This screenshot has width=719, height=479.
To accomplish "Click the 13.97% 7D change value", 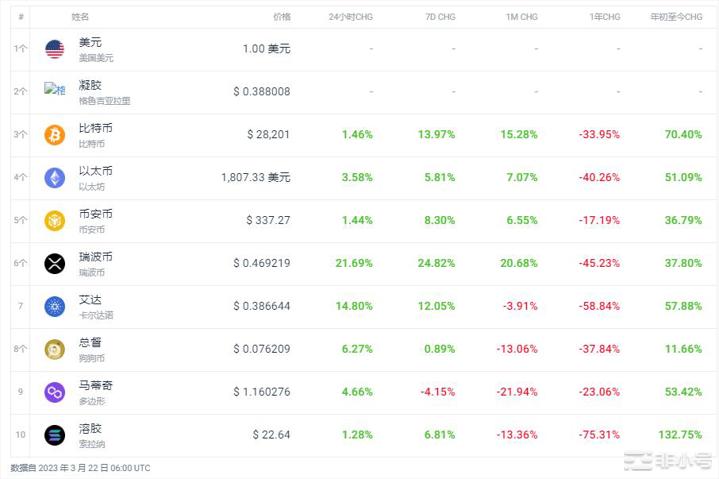I will click(x=436, y=134).
